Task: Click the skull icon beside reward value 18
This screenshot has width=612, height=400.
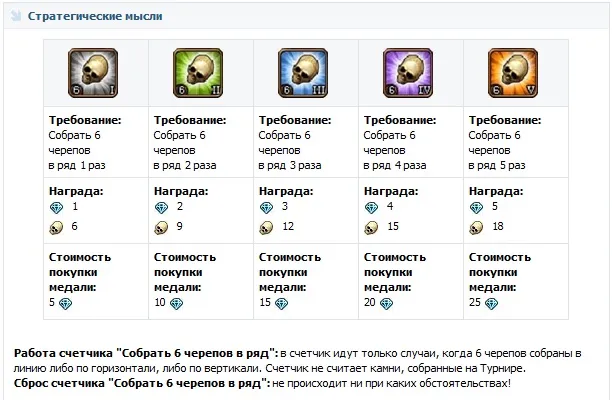Action: click(x=476, y=227)
